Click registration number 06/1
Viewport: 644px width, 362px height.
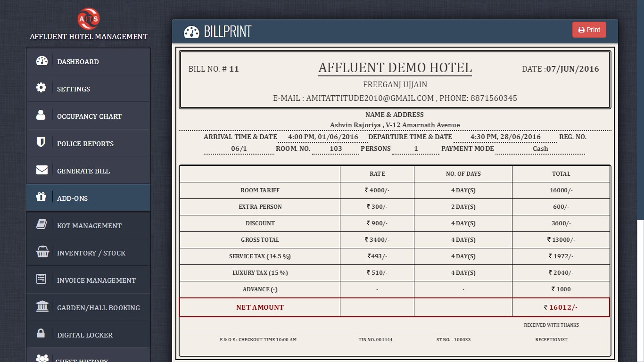[x=239, y=148]
